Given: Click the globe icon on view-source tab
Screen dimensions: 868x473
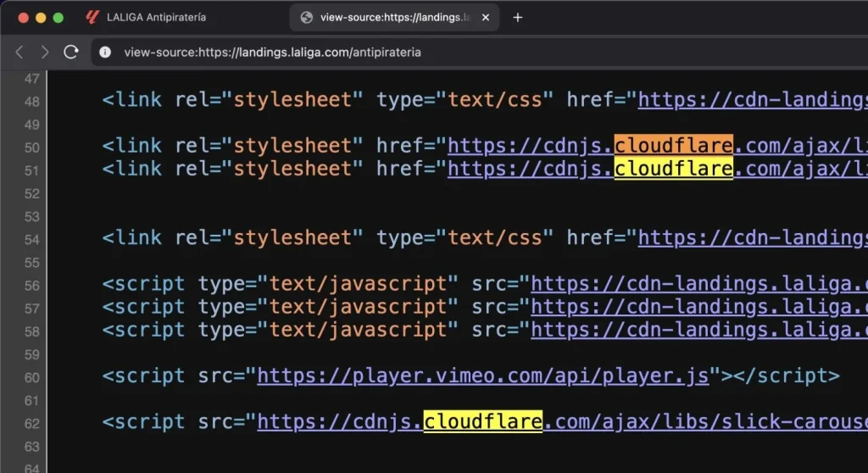Looking at the screenshot, I should click(x=306, y=17).
